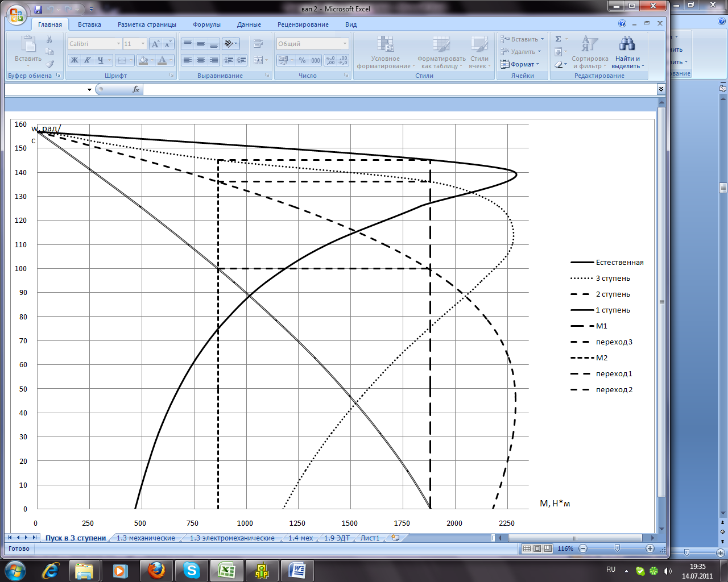Click the decrease indent icon

[x=229, y=60]
